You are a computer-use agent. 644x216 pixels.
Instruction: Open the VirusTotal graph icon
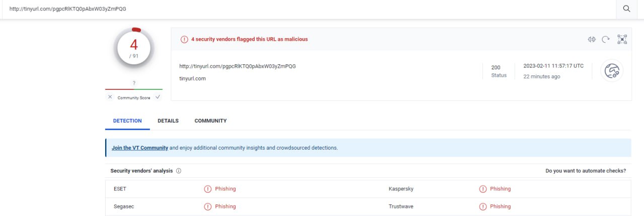tap(622, 39)
